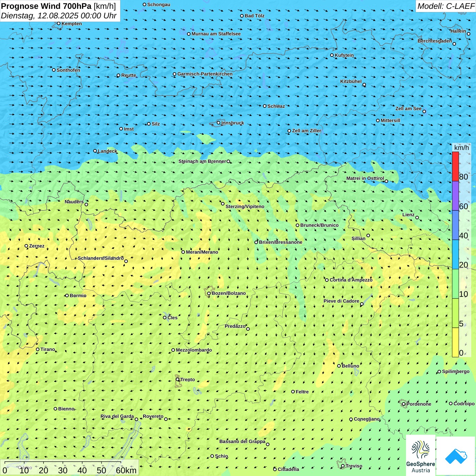Click the Schwaz city marker
This screenshot has height=476, width=476.
[x=265, y=106]
